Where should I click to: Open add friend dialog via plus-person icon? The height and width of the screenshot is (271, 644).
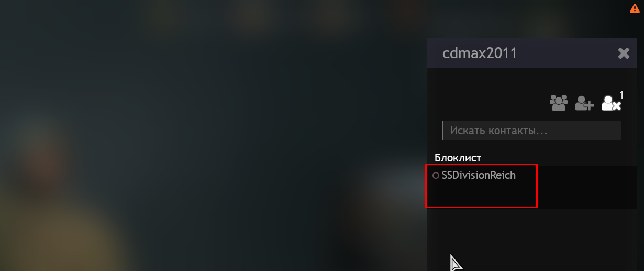point(584,103)
